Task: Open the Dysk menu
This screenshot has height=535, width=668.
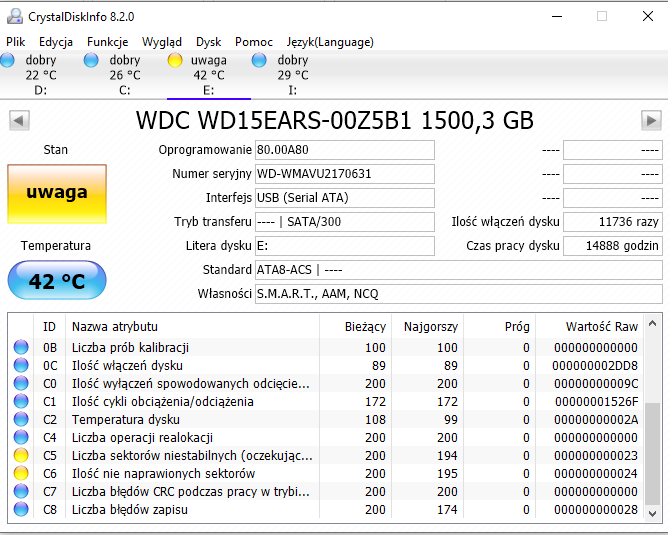Action: point(208,42)
